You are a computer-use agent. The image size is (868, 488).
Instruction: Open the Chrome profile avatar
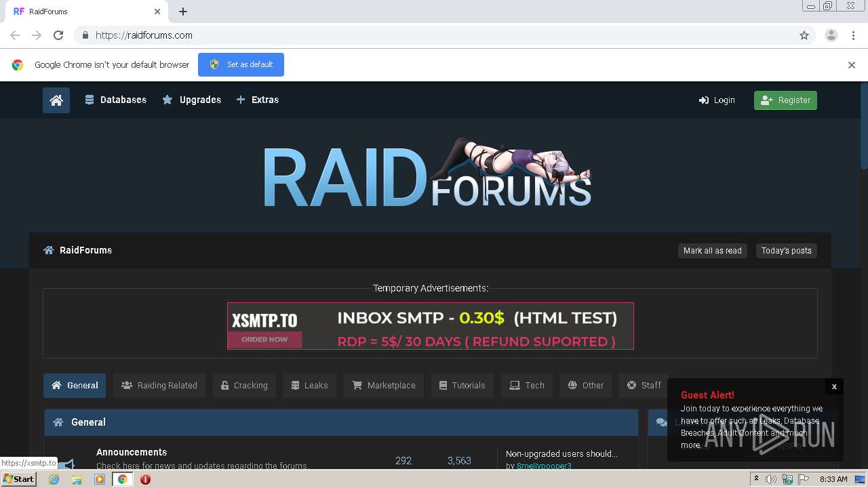[831, 35]
